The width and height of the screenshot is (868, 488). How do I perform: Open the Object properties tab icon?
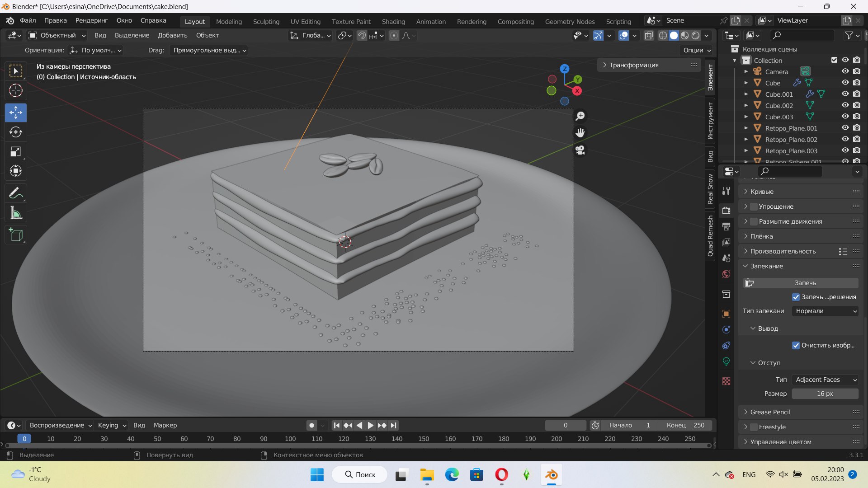pos(726,314)
